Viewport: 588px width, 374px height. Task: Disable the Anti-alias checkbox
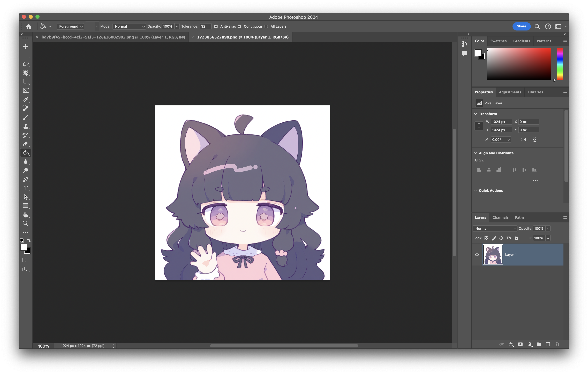216,26
